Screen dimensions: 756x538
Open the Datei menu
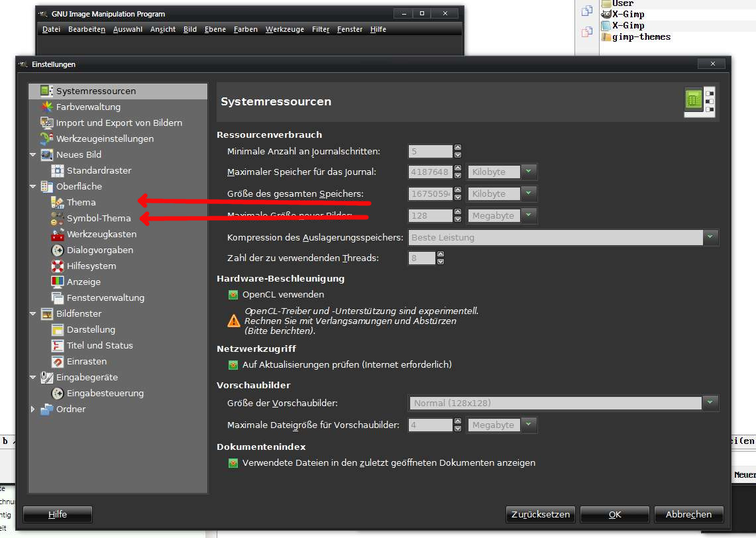pyautogui.click(x=51, y=29)
